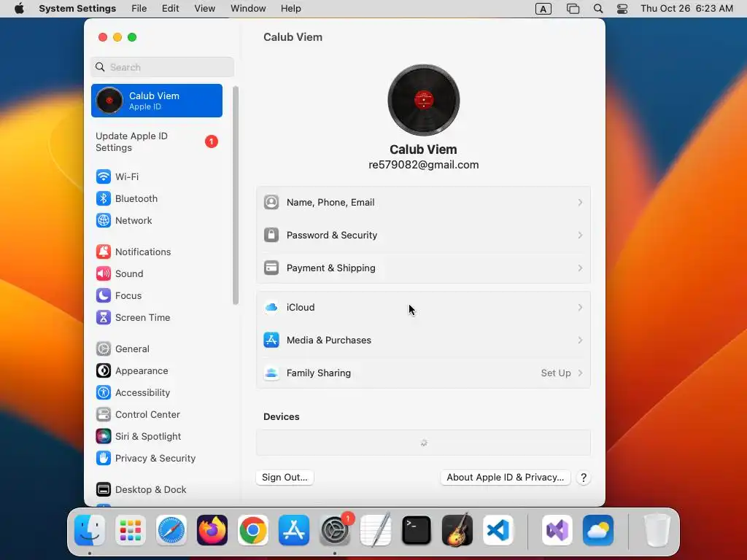Focus the sidebar Search field
This screenshot has width=747, height=560.
tap(162, 67)
